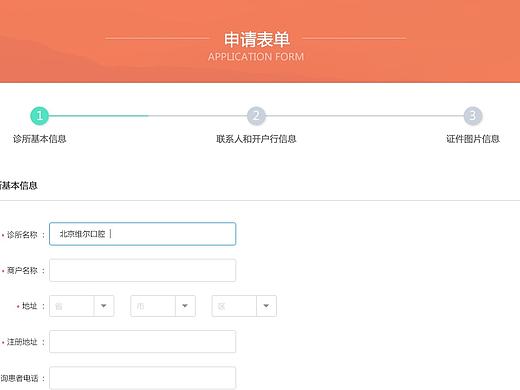Open the 区 district dropdown
This screenshot has height=390, width=520.
244,306
